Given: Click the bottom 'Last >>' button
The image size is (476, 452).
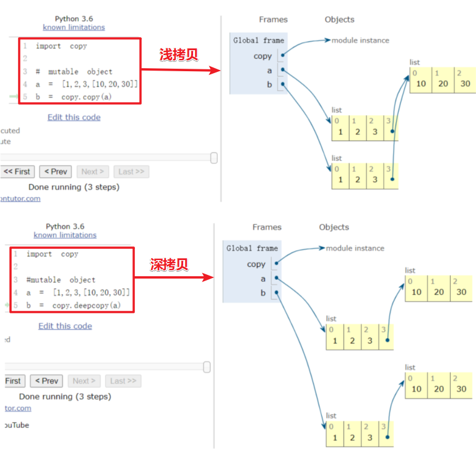Looking at the screenshot, I should click(123, 381).
